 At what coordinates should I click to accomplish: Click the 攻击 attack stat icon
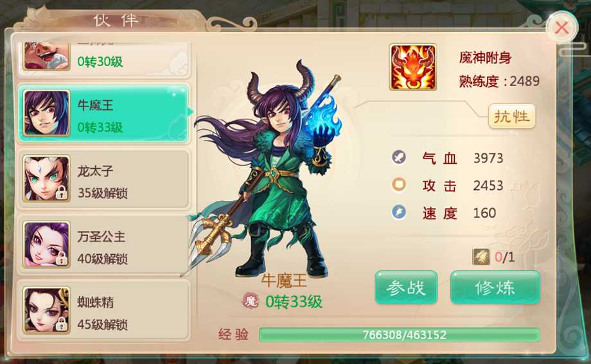pos(399,185)
